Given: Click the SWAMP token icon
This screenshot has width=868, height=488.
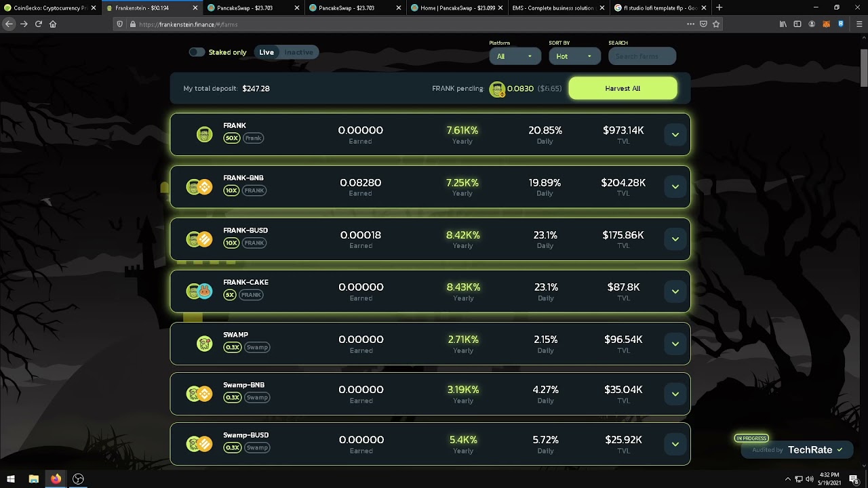Looking at the screenshot, I should (204, 344).
